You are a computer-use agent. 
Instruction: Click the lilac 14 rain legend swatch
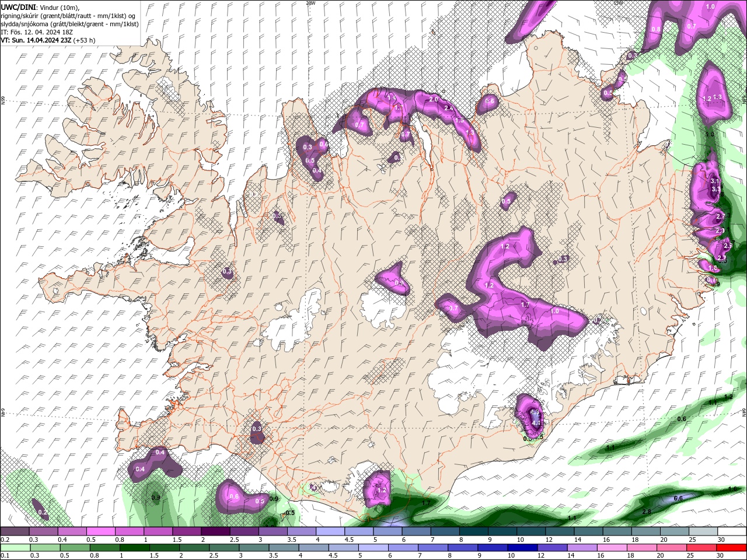[582, 548]
